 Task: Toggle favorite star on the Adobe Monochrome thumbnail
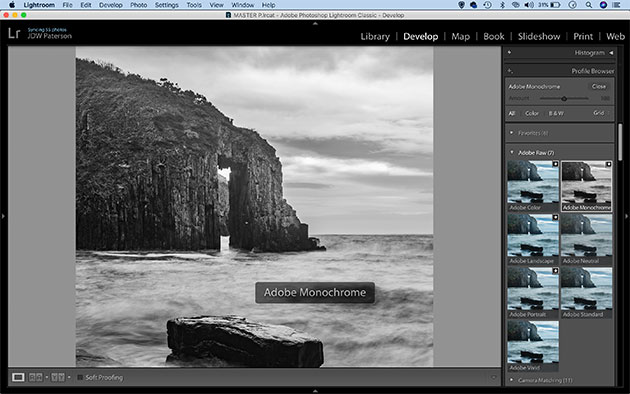(608, 164)
